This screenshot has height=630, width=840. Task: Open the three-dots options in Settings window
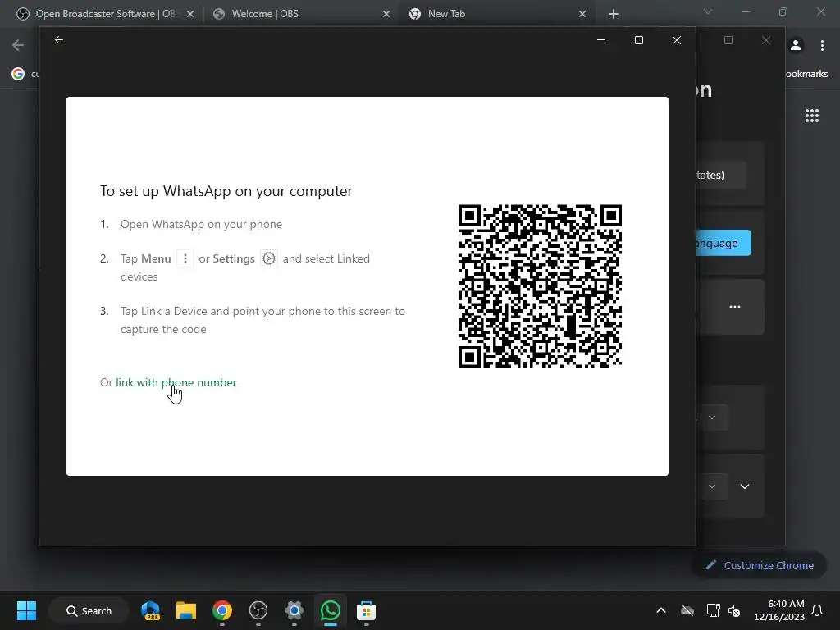735,307
